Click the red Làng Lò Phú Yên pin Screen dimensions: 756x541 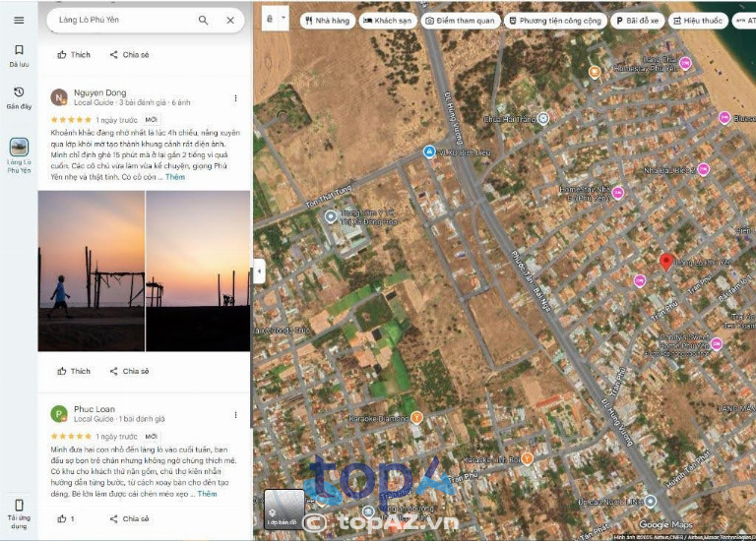tap(666, 262)
